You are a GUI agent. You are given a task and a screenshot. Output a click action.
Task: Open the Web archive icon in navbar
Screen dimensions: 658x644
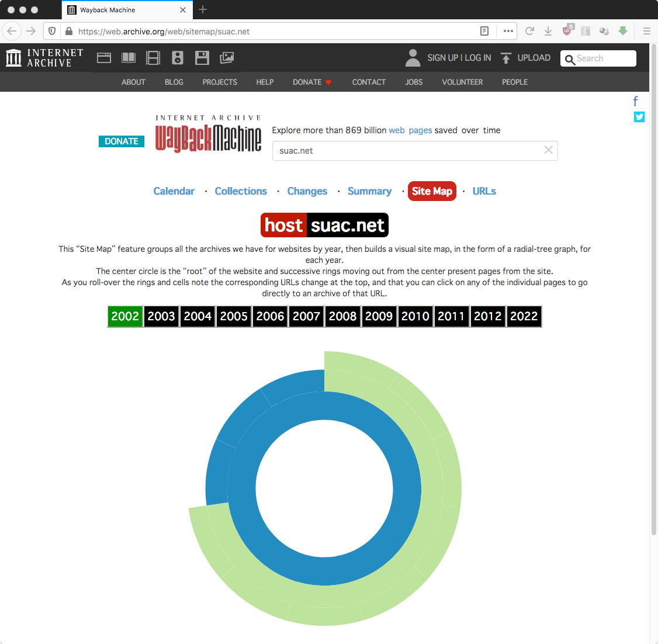[x=103, y=58]
